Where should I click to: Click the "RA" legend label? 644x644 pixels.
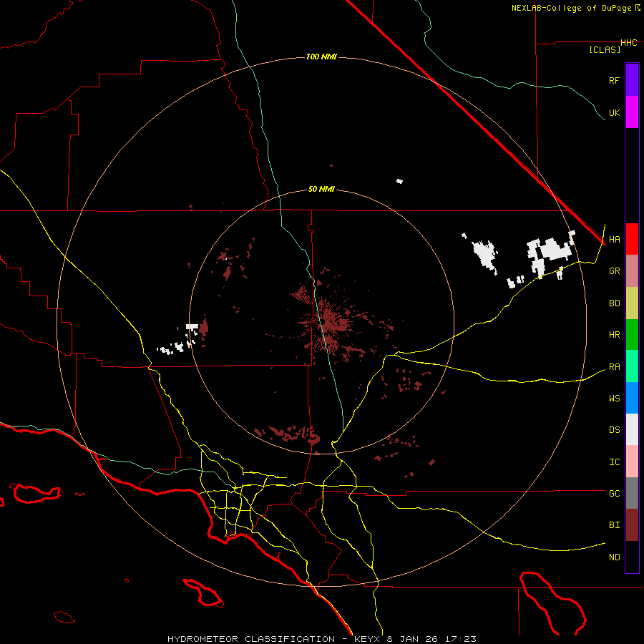pos(614,367)
